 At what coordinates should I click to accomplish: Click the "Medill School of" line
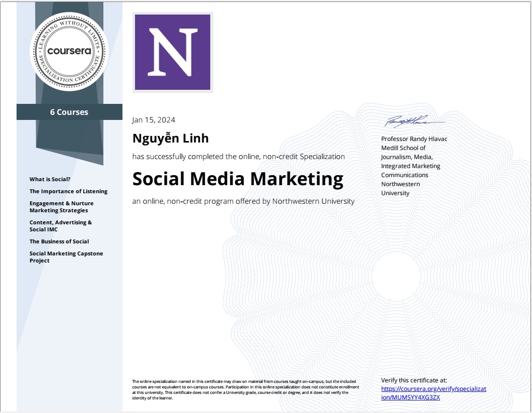tap(403, 148)
